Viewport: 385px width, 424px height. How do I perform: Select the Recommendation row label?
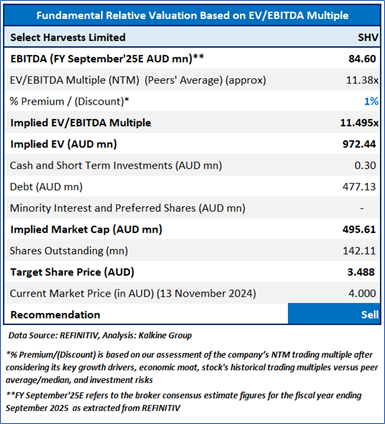click(x=55, y=315)
